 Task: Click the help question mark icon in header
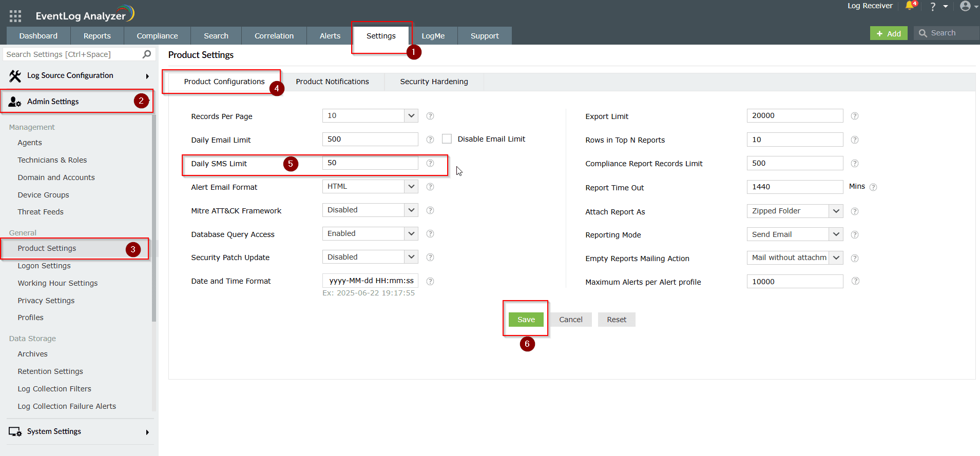point(933,7)
